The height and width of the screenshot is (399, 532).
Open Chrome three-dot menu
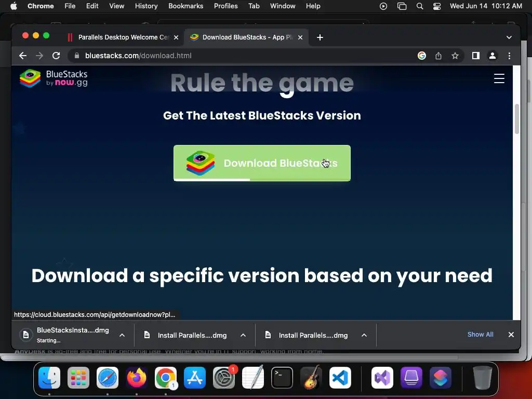tap(509, 56)
